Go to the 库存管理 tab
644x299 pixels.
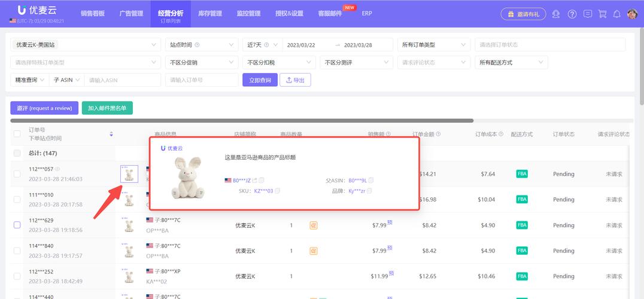point(210,14)
